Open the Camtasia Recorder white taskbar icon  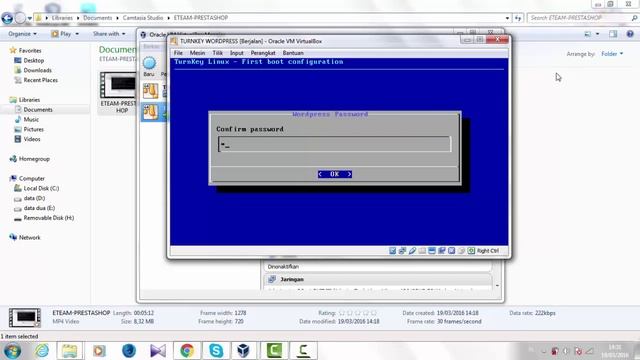(x=303, y=351)
